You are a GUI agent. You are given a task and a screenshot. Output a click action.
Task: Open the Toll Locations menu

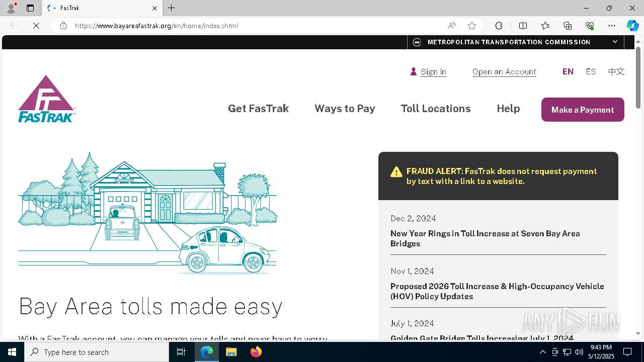436,109
